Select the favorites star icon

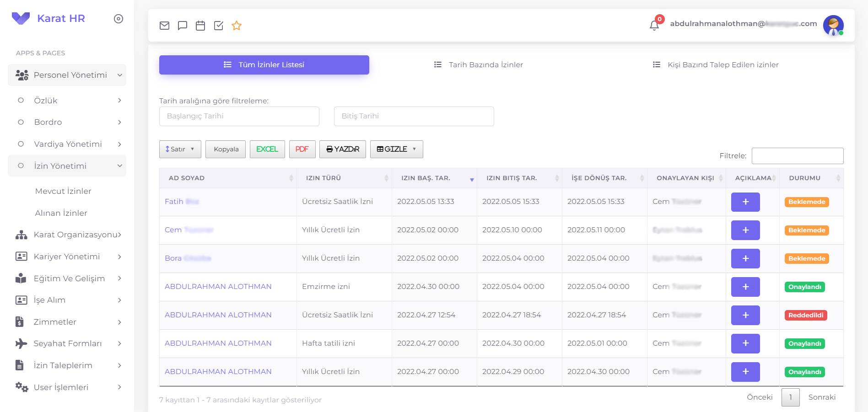point(236,26)
